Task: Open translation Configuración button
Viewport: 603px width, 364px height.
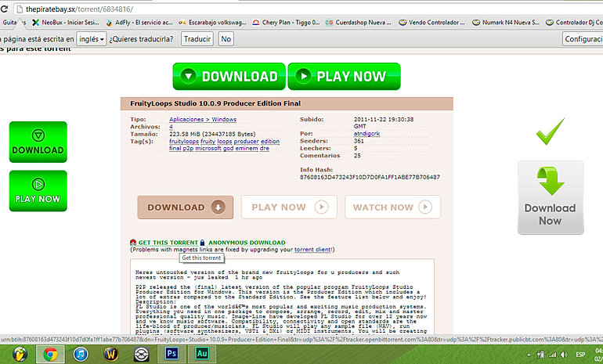Action: point(583,39)
